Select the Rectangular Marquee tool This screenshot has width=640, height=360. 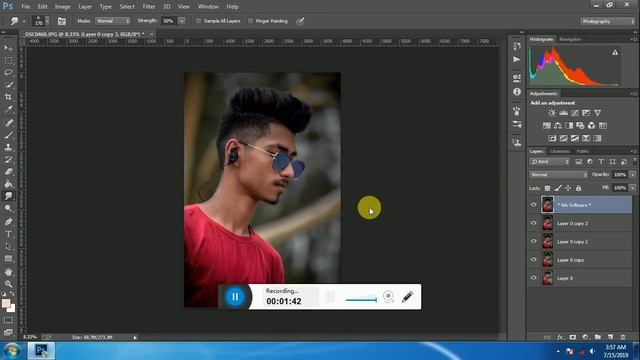pos(8,60)
